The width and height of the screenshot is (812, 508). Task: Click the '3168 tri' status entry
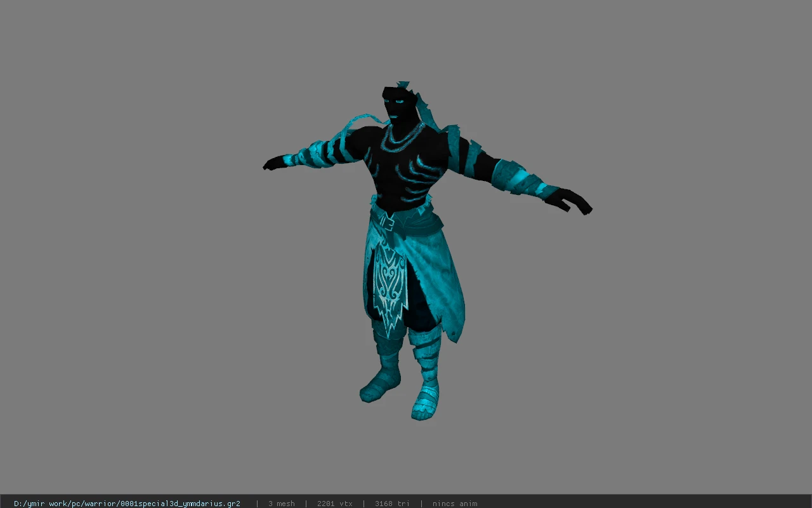coord(392,504)
